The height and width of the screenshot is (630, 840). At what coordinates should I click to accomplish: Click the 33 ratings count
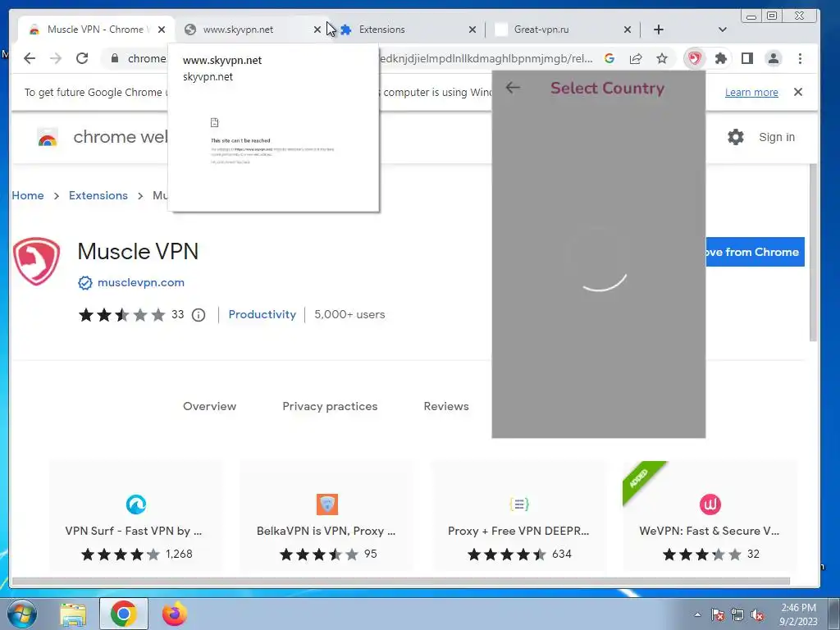[x=178, y=314]
